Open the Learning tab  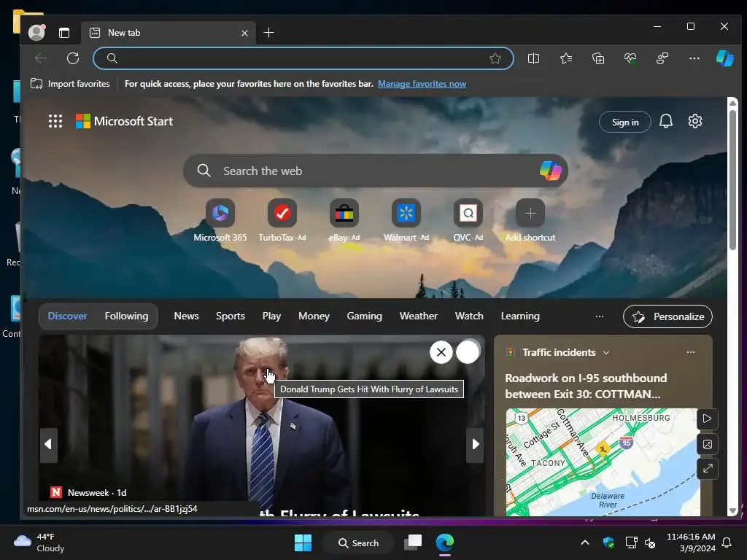tap(520, 316)
